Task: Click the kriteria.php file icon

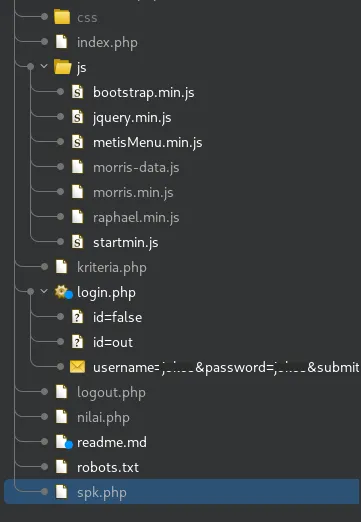Action: click(61, 267)
